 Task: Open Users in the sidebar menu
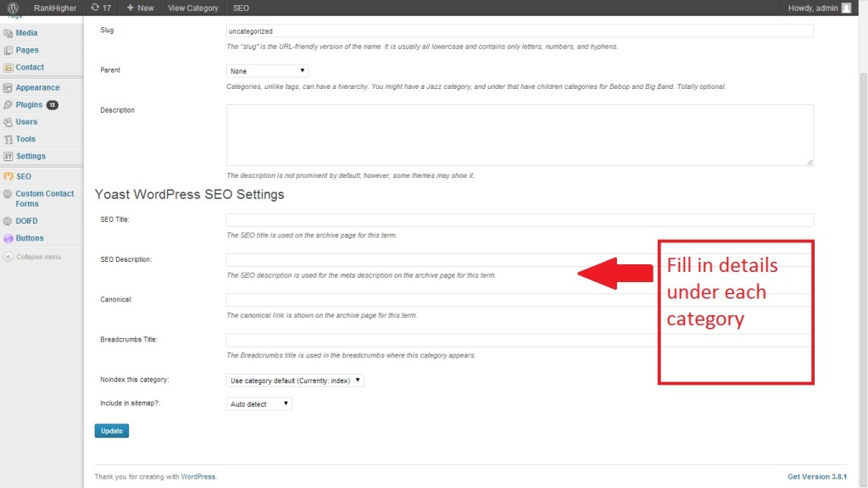(x=26, y=122)
